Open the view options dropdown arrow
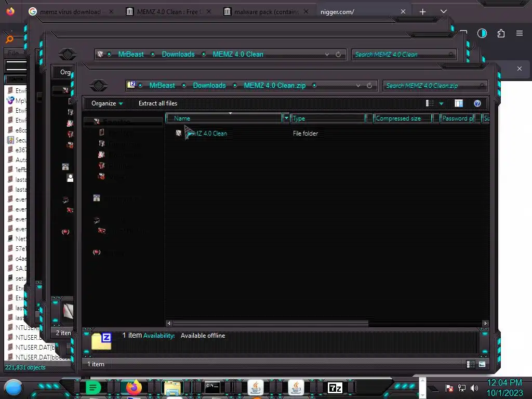532x399 pixels. tap(441, 103)
